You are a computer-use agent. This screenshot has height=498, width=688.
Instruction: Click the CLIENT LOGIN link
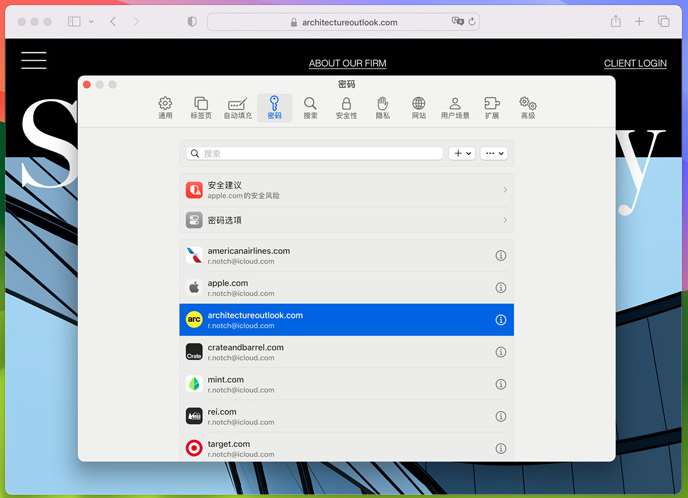pyautogui.click(x=635, y=64)
